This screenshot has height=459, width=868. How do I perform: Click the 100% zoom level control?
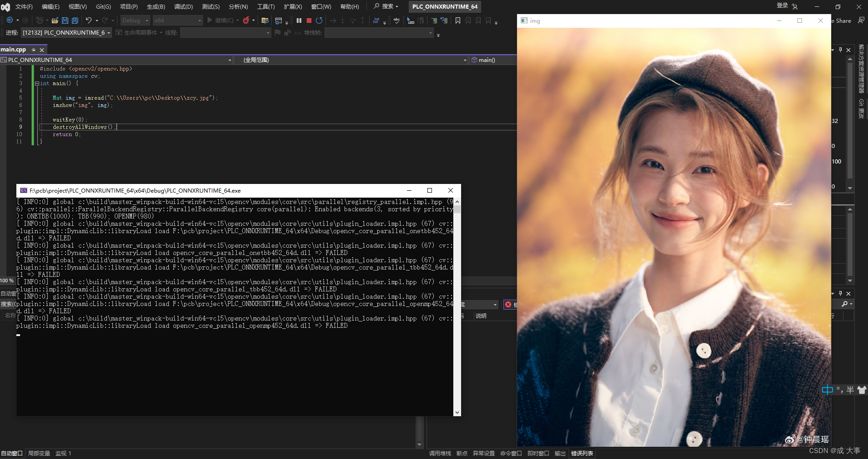click(6, 280)
